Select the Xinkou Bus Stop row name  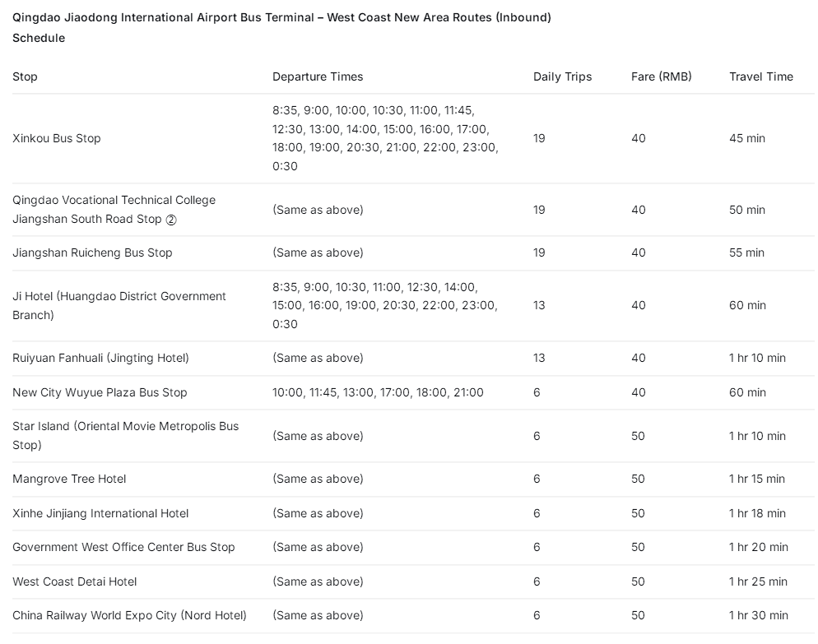[x=56, y=138]
